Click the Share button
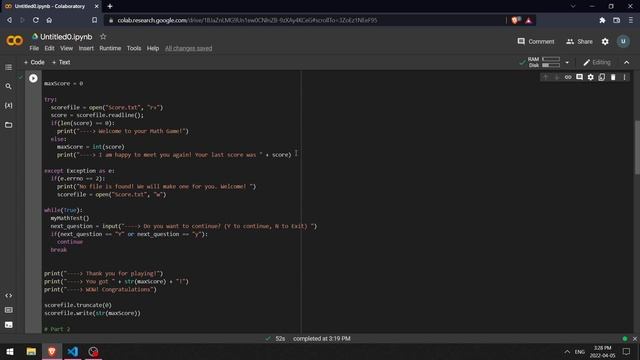 tap(579, 42)
